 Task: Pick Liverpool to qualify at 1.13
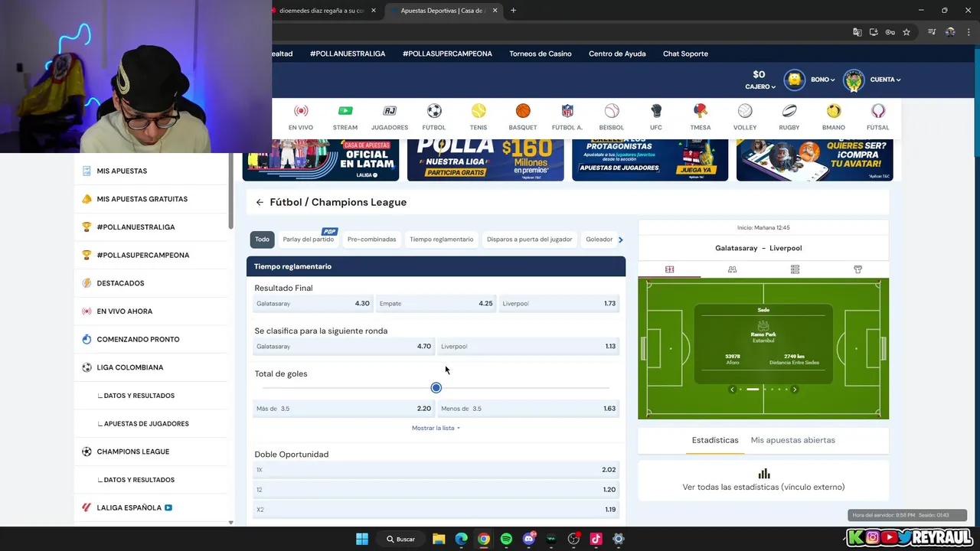point(528,347)
